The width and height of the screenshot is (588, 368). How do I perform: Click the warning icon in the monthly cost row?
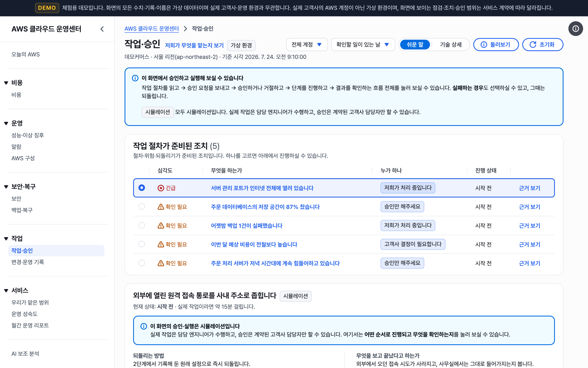161,244
